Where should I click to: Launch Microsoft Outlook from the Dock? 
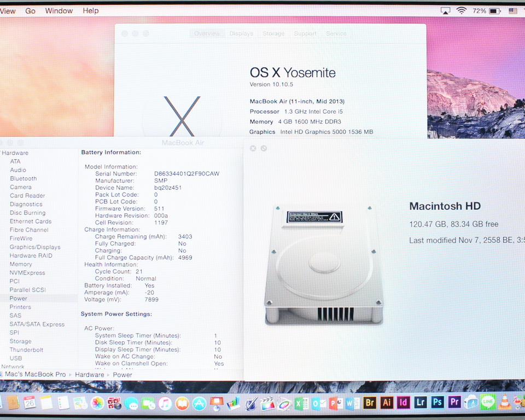coord(318,403)
